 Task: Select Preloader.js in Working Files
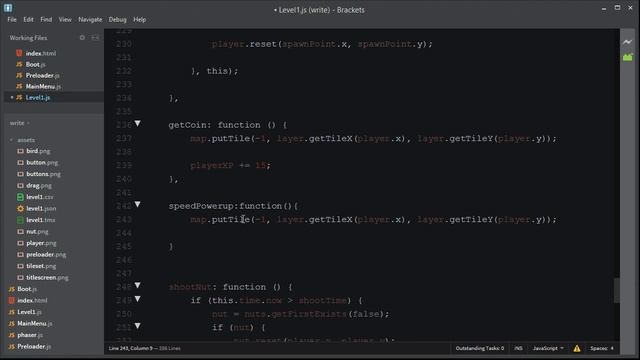tap(42, 75)
